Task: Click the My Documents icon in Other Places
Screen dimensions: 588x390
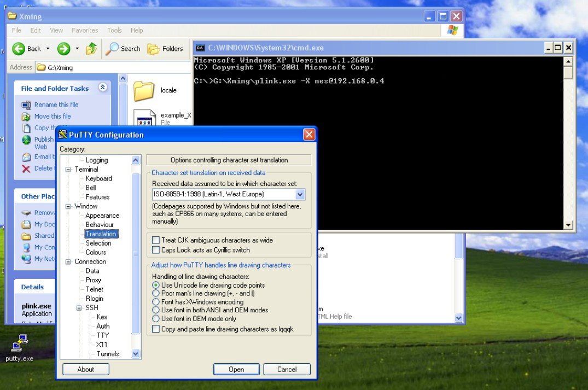Action: pos(26,224)
